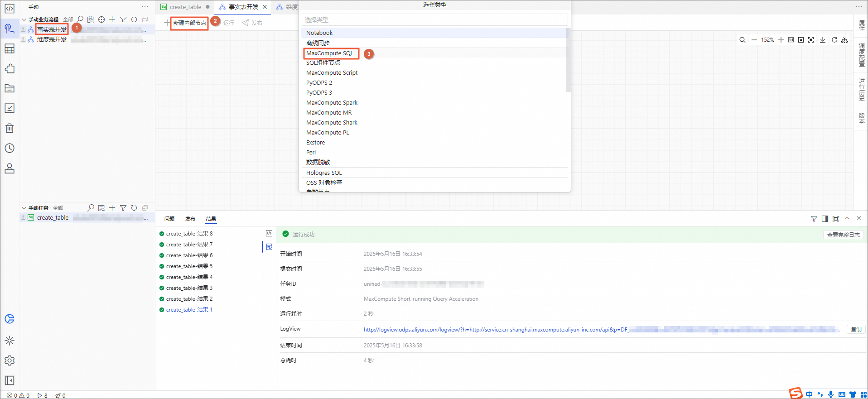Click search icon in 手动任务 header
The image size is (868, 399).
[x=91, y=208]
